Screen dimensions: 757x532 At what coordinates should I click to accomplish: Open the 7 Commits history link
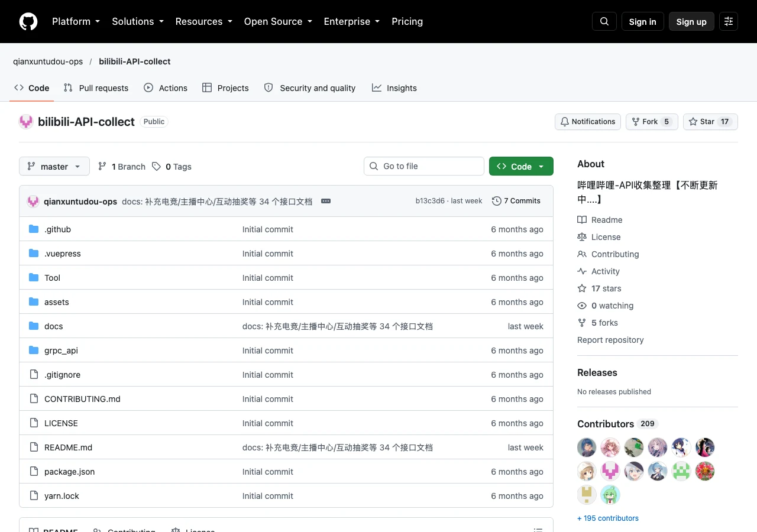[516, 201]
